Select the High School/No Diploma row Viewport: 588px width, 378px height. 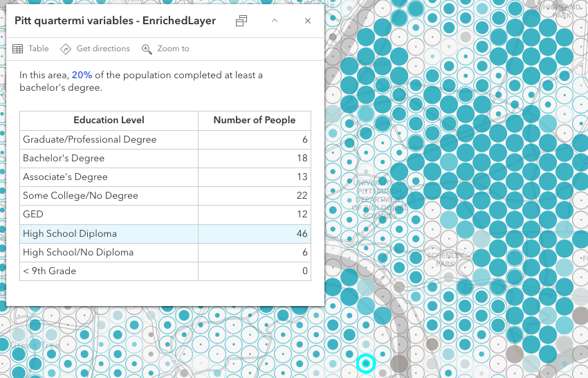point(165,252)
